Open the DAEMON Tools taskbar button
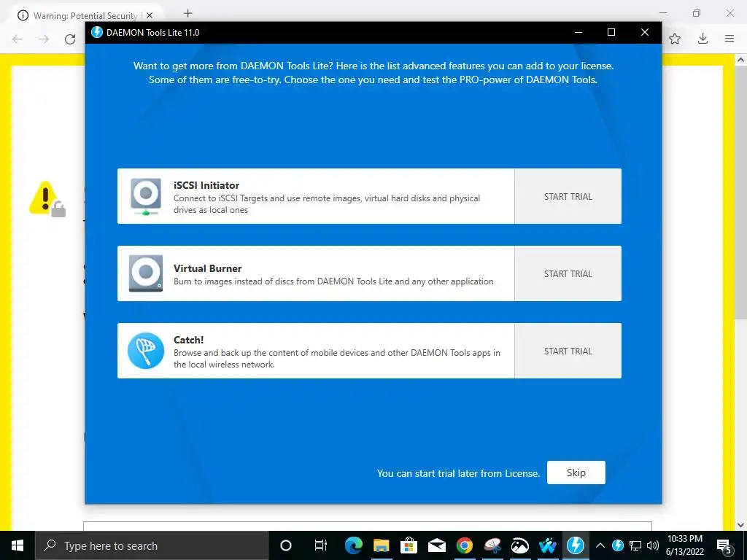Viewport: 747px width, 560px height. (x=576, y=545)
